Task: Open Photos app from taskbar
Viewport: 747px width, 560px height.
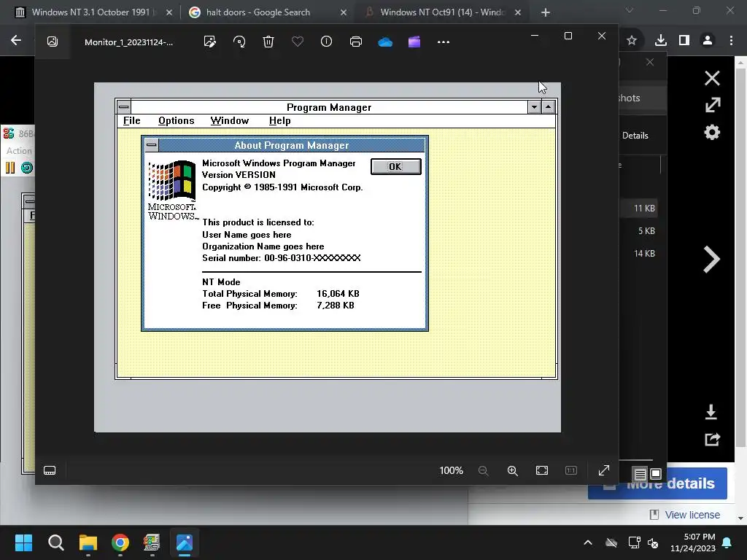Action: [185, 542]
